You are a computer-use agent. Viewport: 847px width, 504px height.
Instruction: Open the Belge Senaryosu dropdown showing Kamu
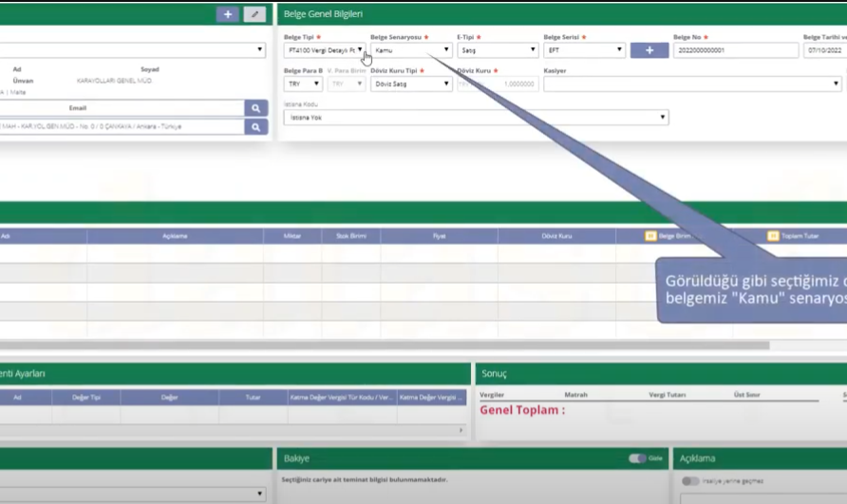[411, 50]
